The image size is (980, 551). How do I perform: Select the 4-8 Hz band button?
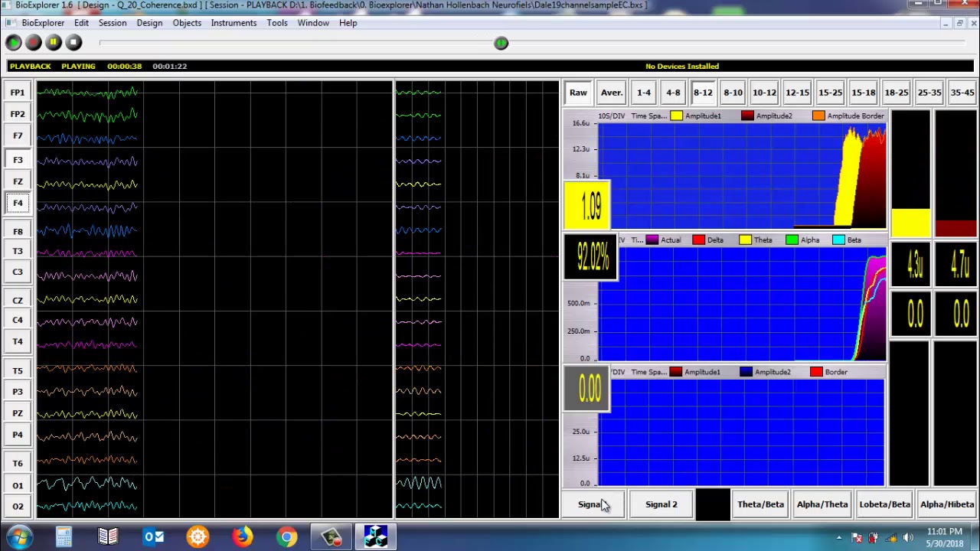click(673, 93)
